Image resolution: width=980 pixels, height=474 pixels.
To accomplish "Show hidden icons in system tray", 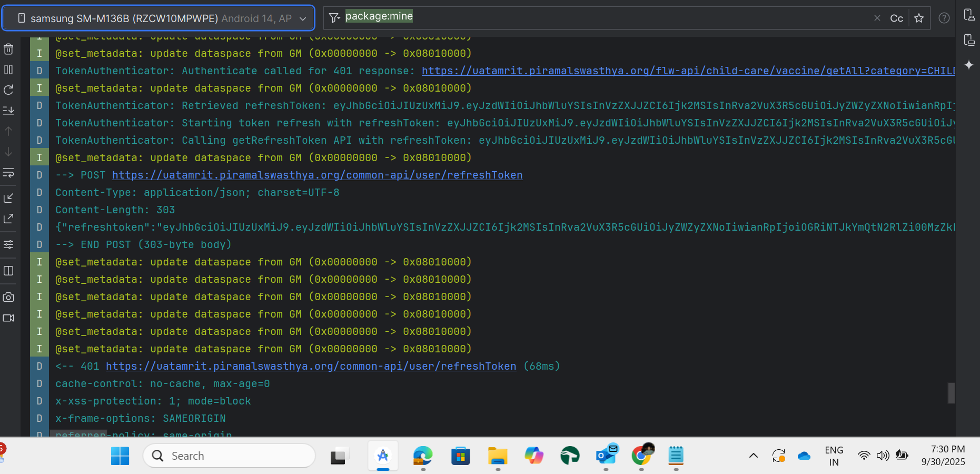I will (x=754, y=456).
